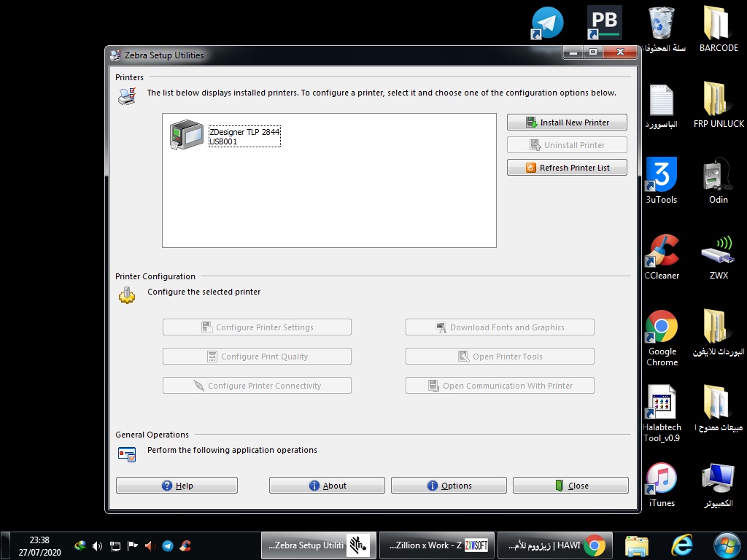Open Configure Printer Settings
This screenshot has height=560, width=747.
257,327
